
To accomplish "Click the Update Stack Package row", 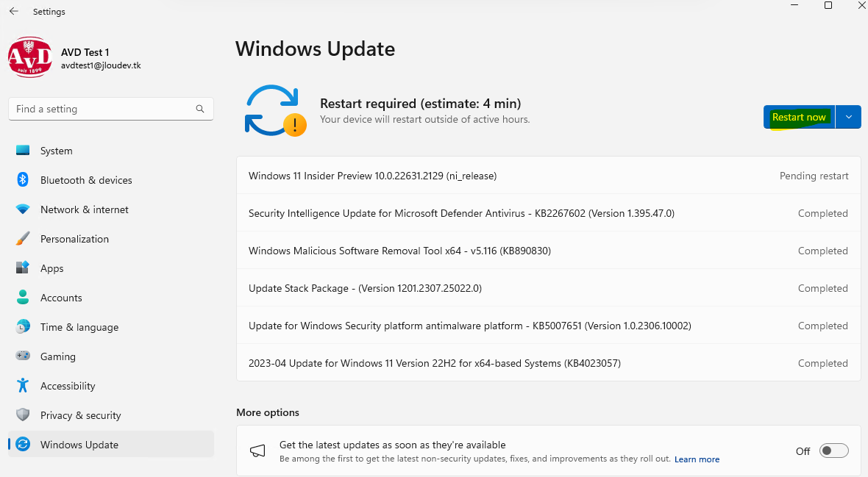I will [549, 288].
